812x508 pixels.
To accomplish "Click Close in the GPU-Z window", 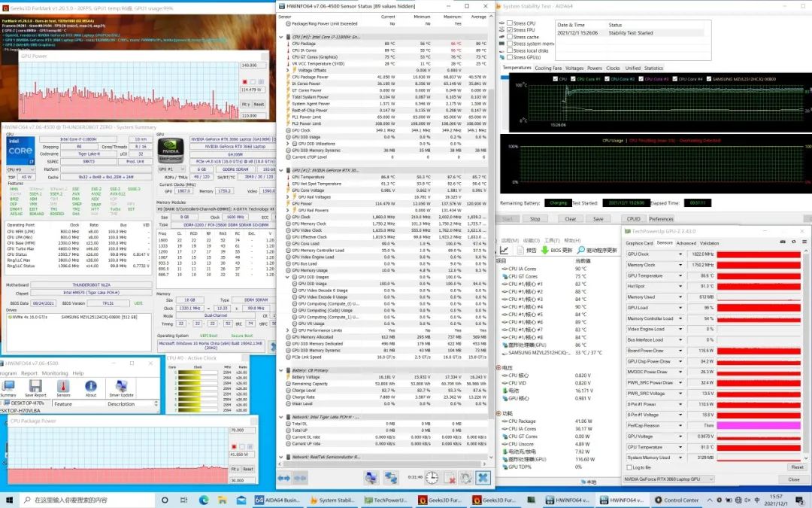I will (x=794, y=479).
